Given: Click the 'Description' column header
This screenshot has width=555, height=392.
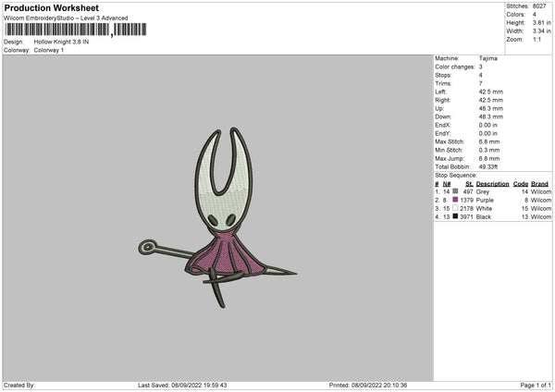Looking at the screenshot, I should click(492, 184).
